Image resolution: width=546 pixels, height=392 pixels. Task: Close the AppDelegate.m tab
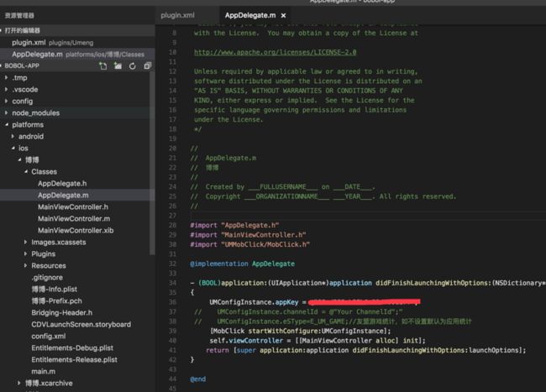[283, 16]
